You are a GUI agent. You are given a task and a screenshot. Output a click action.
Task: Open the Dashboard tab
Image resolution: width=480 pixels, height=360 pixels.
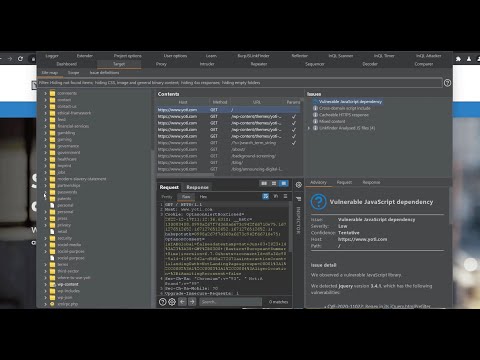pos(67,64)
